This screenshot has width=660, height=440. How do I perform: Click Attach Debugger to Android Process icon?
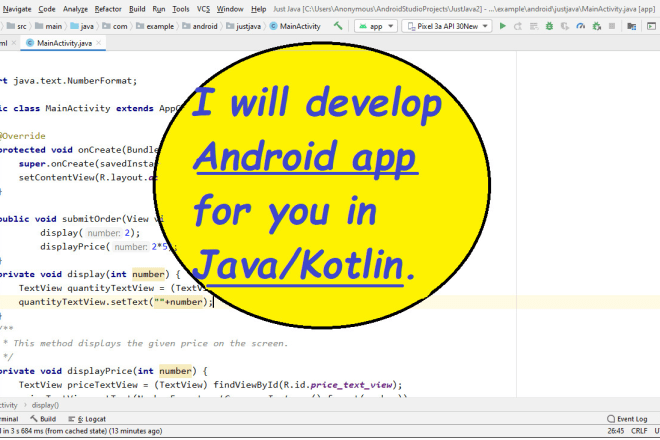(596, 26)
